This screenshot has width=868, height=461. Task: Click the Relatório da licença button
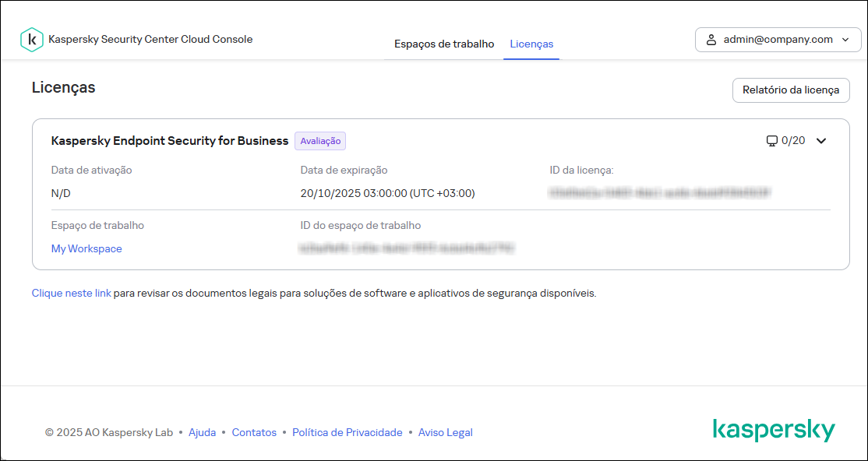[x=790, y=90]
